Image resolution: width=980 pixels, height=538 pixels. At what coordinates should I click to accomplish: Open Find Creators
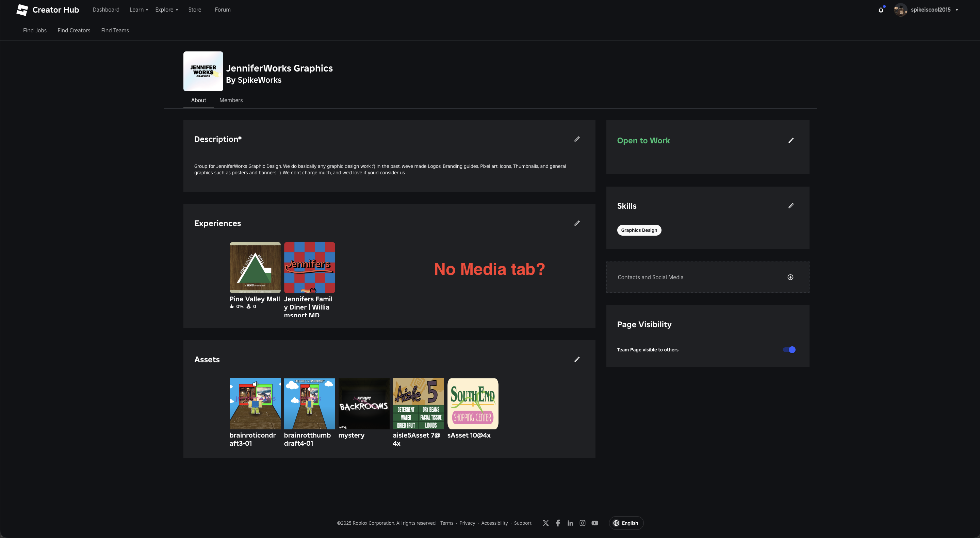tap(74, 30)
